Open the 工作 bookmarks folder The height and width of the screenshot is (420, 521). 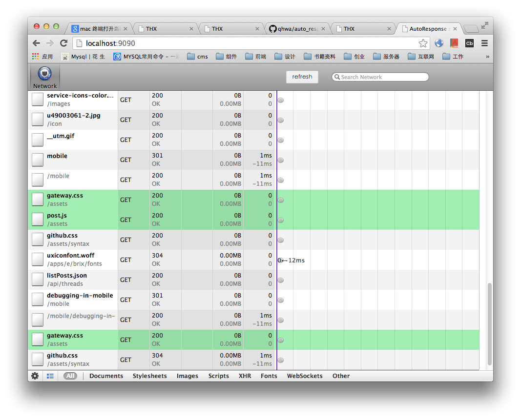pos(453,57)
